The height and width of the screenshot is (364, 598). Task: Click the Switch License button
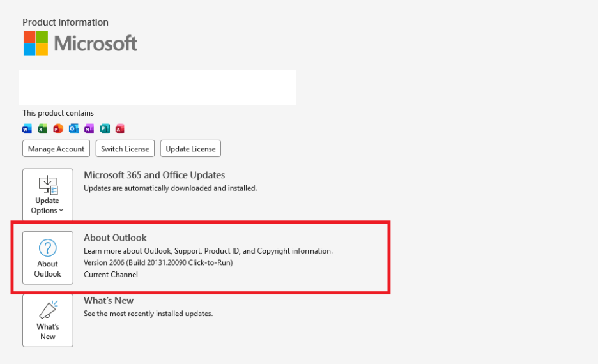click(x=125, y=149)
